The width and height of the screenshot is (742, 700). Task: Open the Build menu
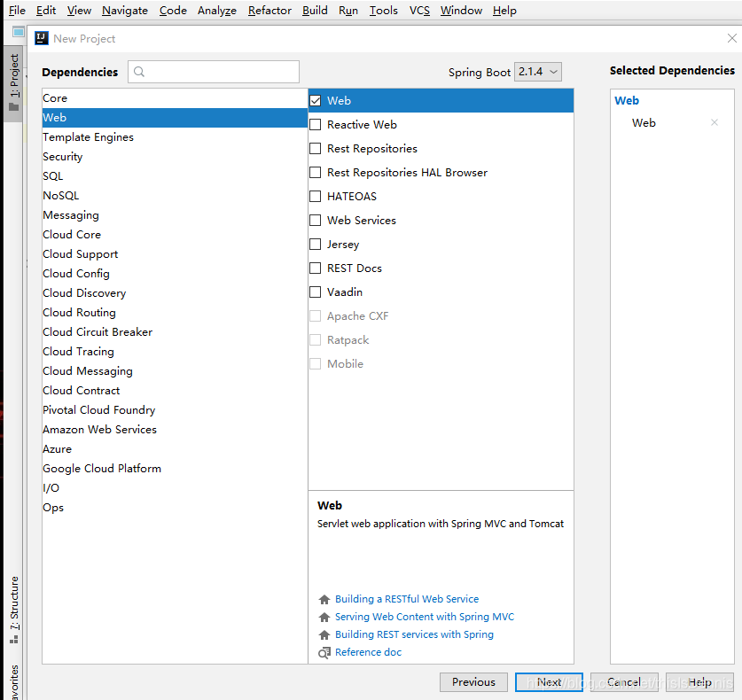tap(315, 11)
